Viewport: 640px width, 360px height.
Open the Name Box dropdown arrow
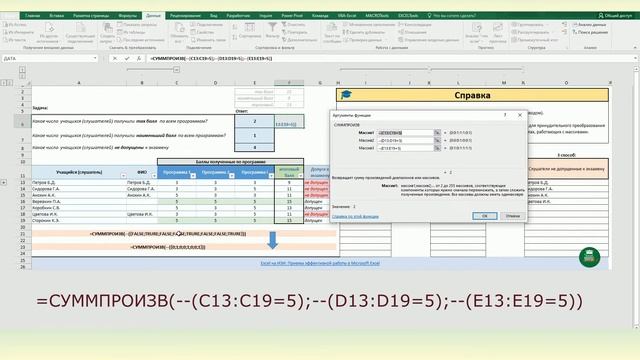tap(95, 58)
